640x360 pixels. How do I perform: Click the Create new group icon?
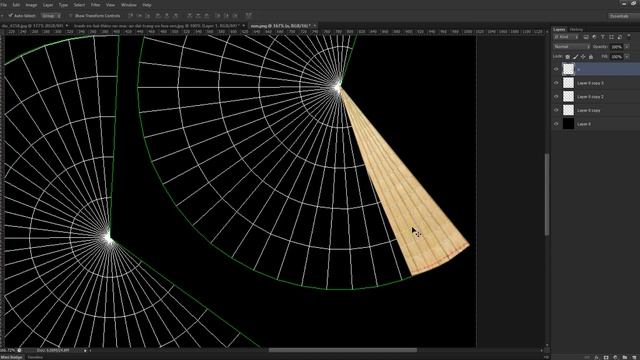click(624, 357)
